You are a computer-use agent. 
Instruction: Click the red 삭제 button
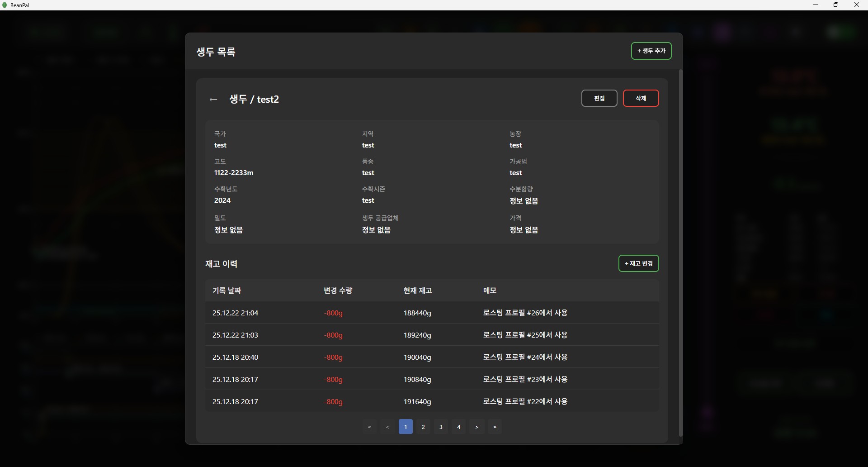641,98
